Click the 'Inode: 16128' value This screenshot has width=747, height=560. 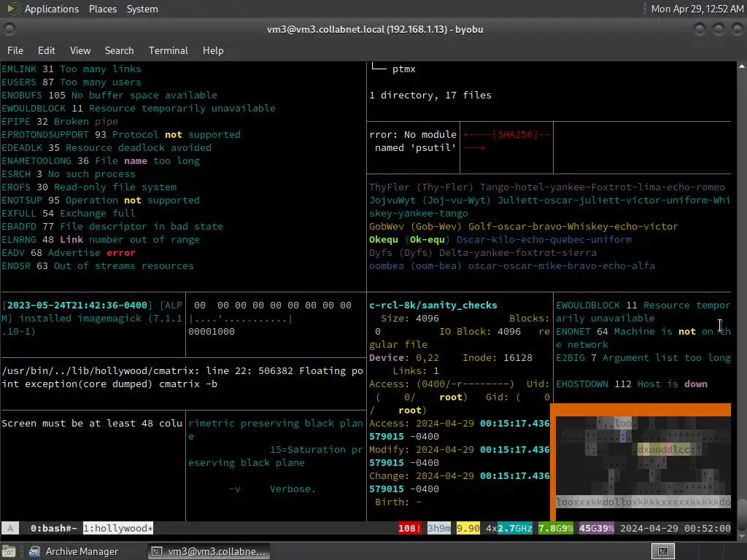(498, 357)
